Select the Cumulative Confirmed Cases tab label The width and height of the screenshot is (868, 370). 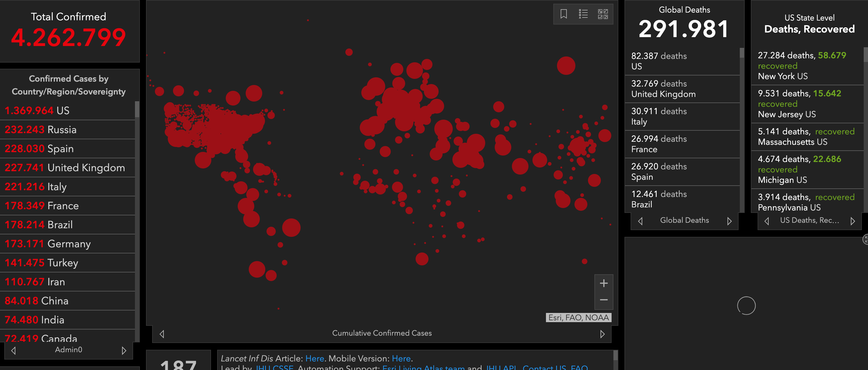click(382, 333)
